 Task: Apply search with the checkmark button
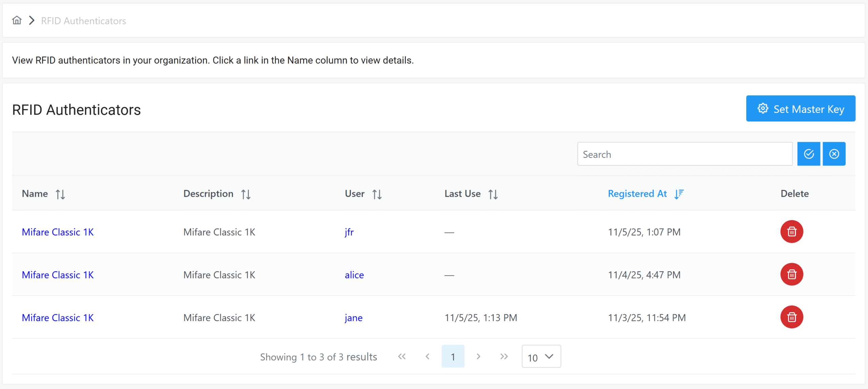tap(809, 154)
